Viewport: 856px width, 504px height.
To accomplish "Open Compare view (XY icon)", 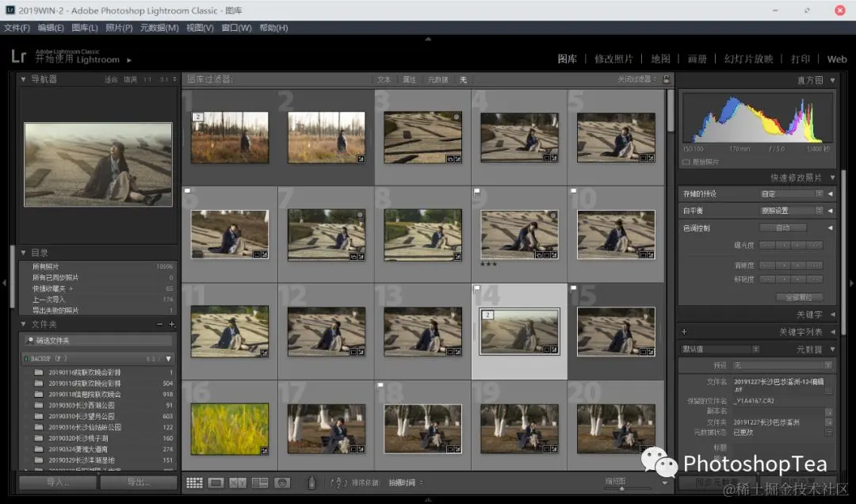I will (x=238, y=483).
